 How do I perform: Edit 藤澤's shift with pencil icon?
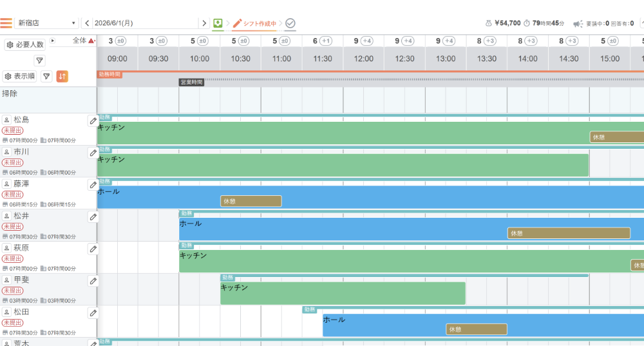click(x=93, y=185)
